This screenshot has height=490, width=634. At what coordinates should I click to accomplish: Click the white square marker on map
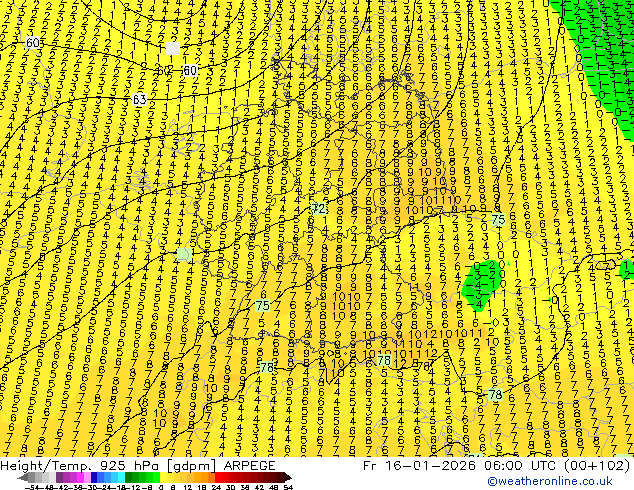[x=173, y=49]
